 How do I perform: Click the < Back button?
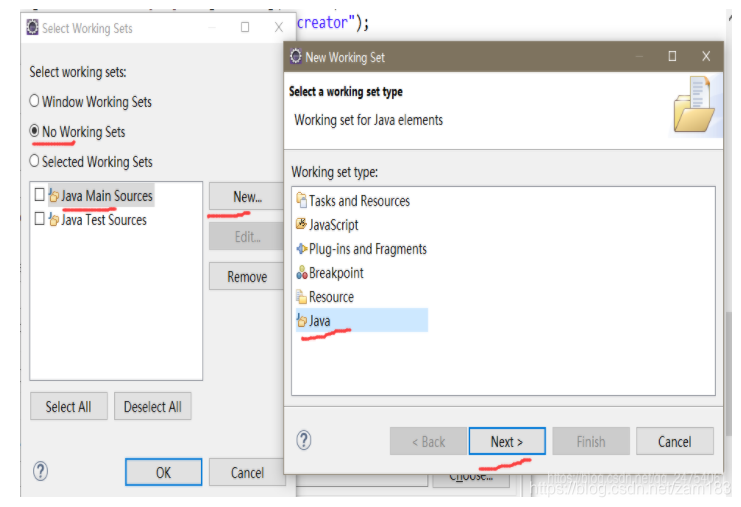click(x=428, y=441)
